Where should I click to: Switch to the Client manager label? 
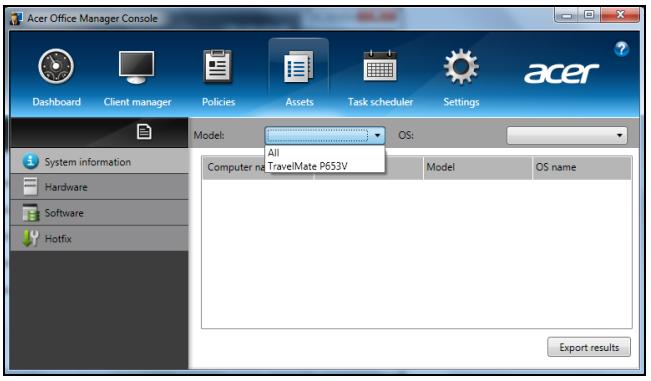[137, 102]
